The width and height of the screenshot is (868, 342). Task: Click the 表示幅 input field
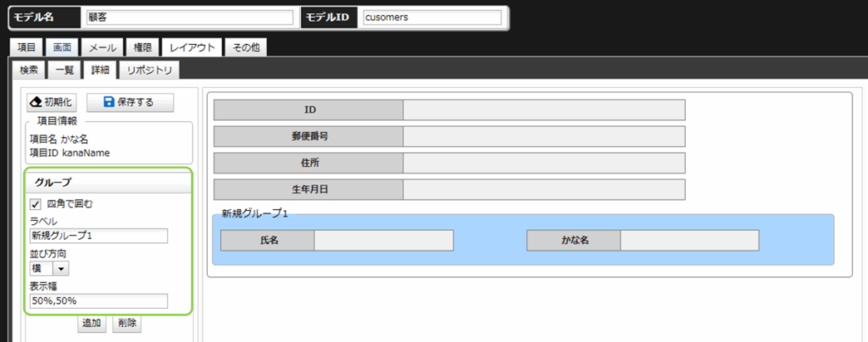click(98, 301)
